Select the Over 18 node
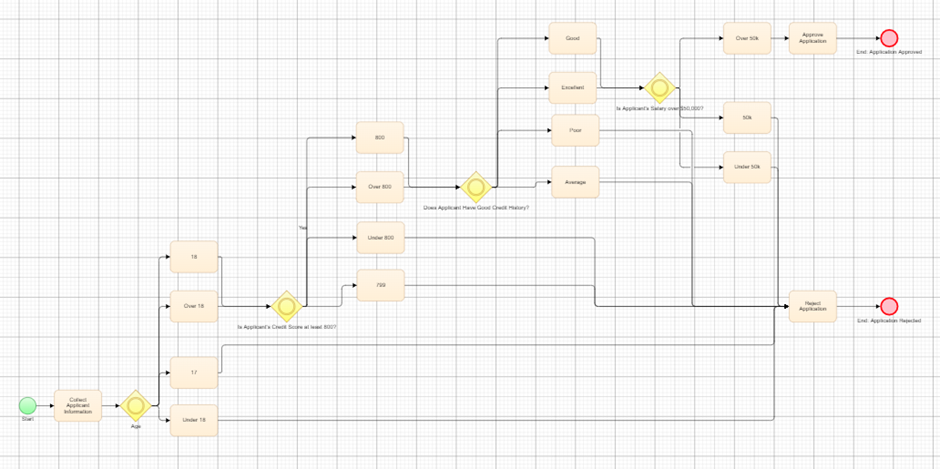This screenshot has width=940, height=469. [x=194, y=306]
